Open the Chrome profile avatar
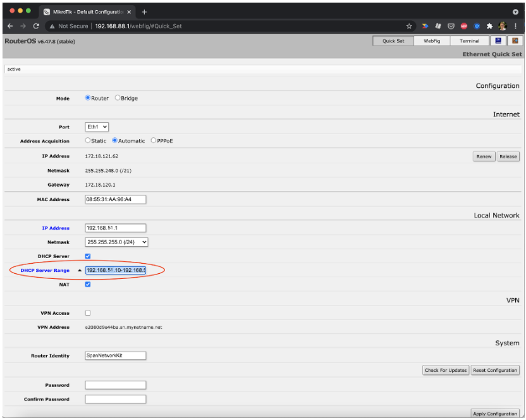 coord(502,26)
